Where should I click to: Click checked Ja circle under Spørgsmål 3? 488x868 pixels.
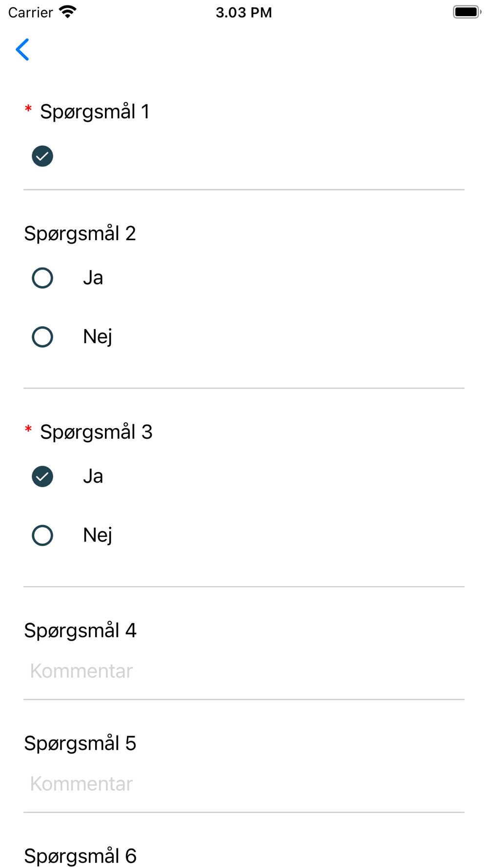[x=42, y=476]
